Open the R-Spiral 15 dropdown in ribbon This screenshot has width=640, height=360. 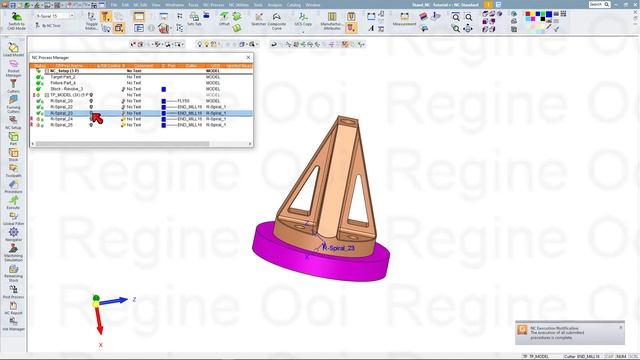click(72, 16)
